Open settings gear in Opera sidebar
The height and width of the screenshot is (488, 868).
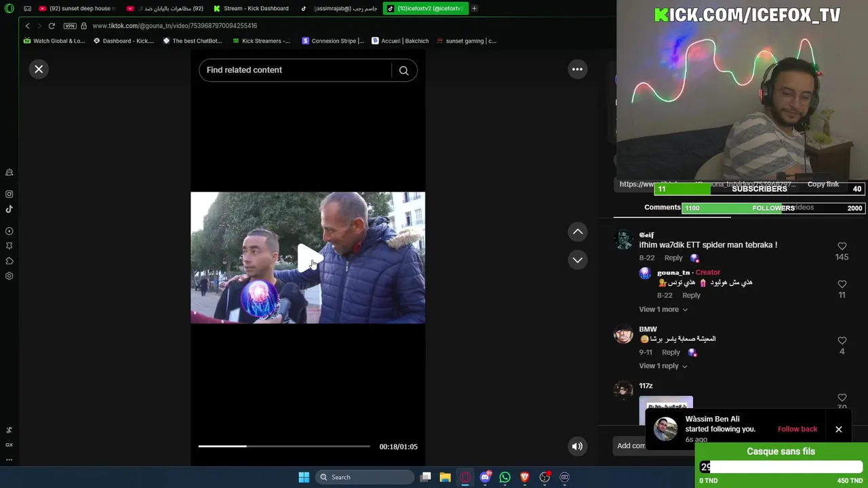click(9, 276)
